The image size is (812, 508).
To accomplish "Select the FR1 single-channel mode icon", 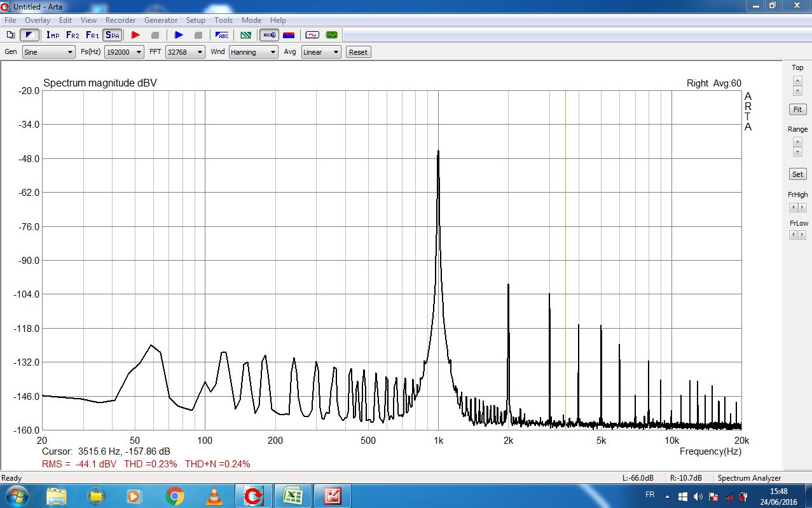I will click(92, 35).
